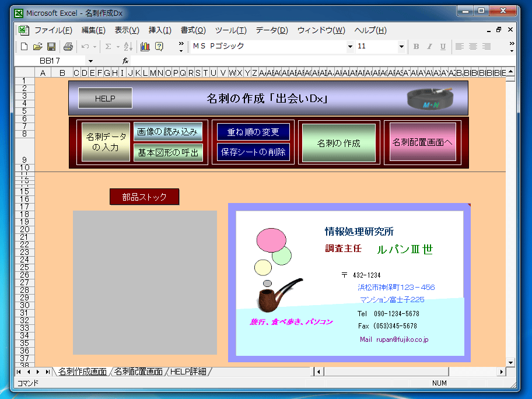Click the Excel workbook icon in menu bar
The width and height of the screenshot is (532, 399).
coord(23,30)
